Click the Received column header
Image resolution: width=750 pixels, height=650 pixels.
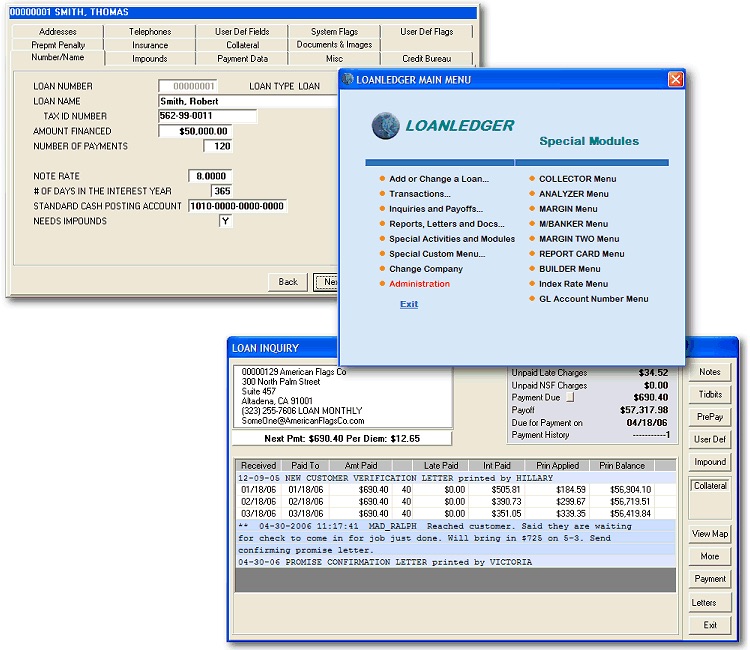tap(258, 465)
